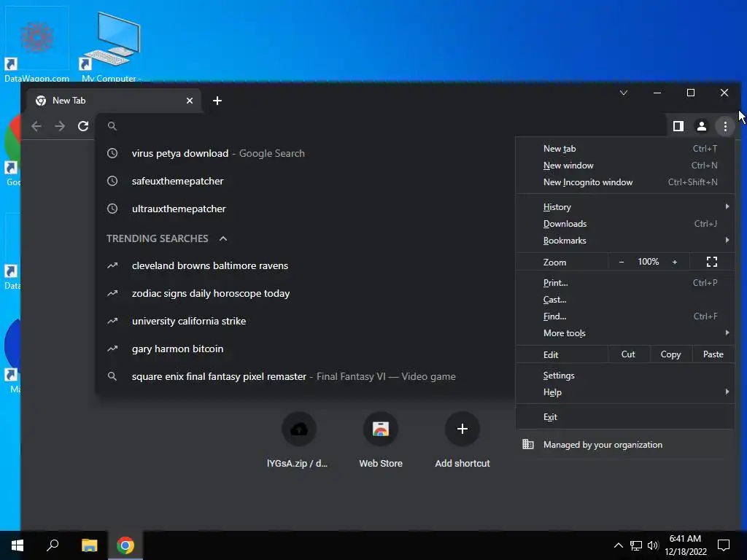Close the New Tab tab
747x560 pixels.
pyautogui.click(x=190, y=101)
